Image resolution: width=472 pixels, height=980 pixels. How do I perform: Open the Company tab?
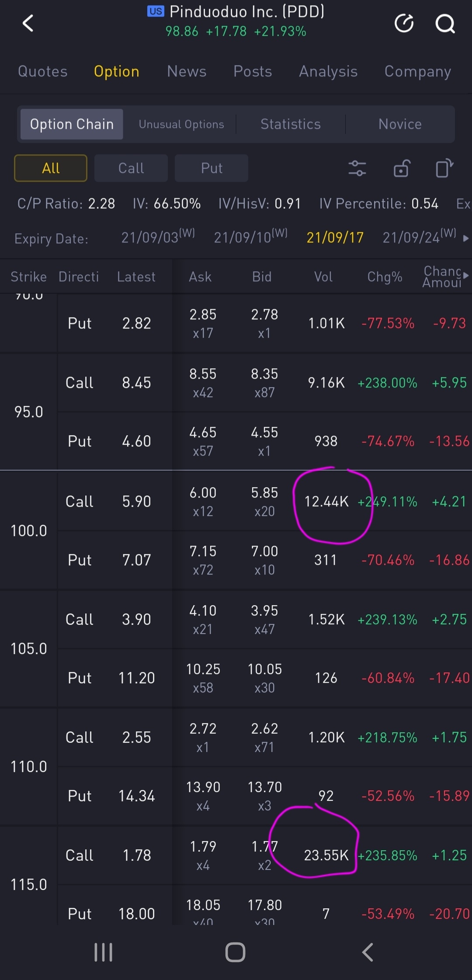click(418, 71)
